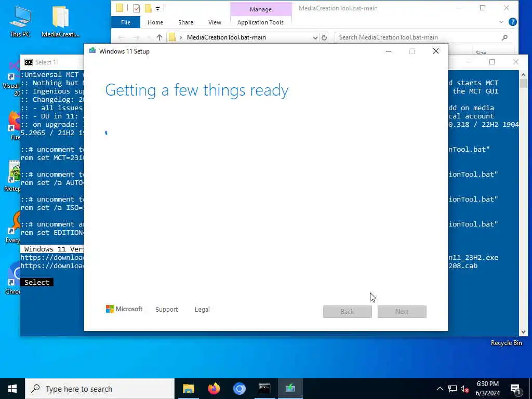Open the Legal link in Setup

pos(202,310)
